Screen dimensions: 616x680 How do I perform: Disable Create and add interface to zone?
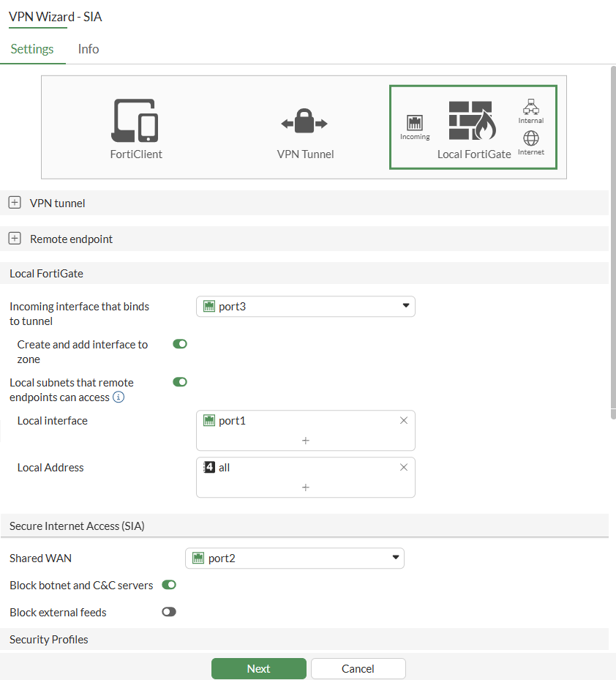pyautogui.click(x=180, y=344)
